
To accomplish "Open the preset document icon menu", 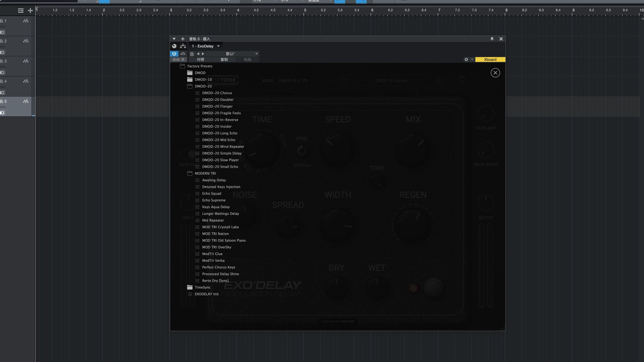I will pyautogui.click(x=192, y=54).
